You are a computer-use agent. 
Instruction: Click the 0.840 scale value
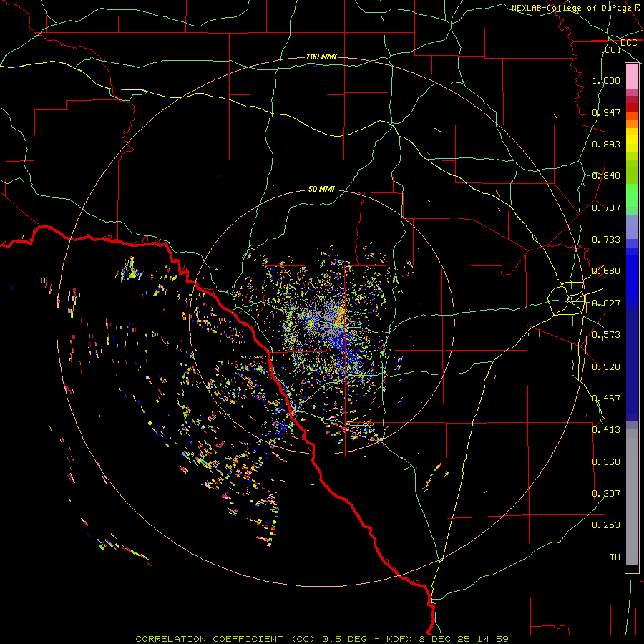606,176
